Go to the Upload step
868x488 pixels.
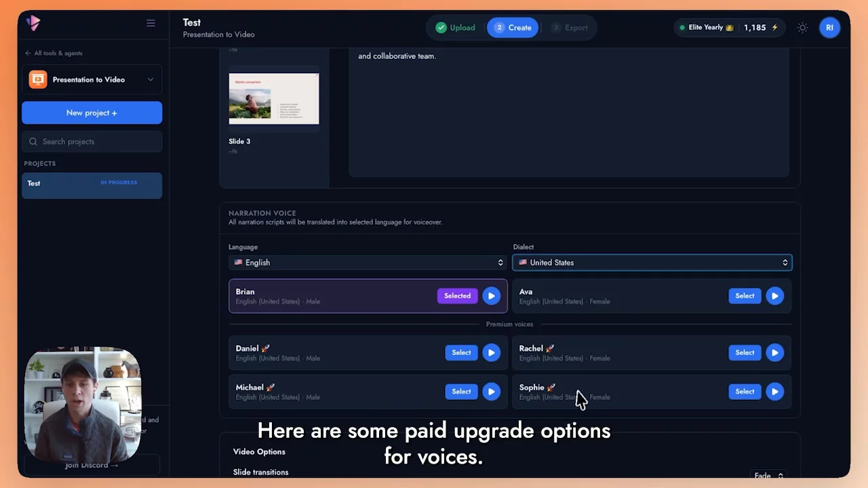click(x=455, y=28)
